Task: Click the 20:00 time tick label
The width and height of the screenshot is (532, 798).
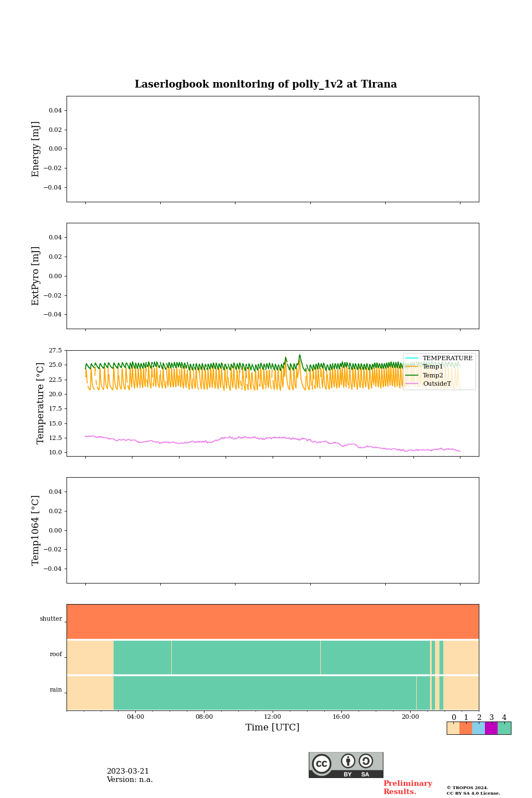Action: [x=410, y=717]
